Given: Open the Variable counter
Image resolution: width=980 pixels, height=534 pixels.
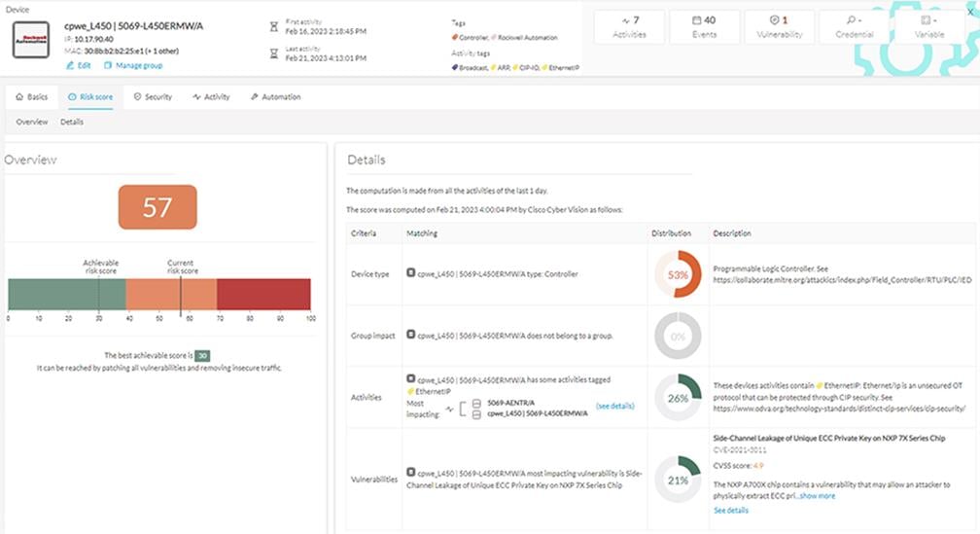Looking at the screenshot, I should tap(929, 27).
